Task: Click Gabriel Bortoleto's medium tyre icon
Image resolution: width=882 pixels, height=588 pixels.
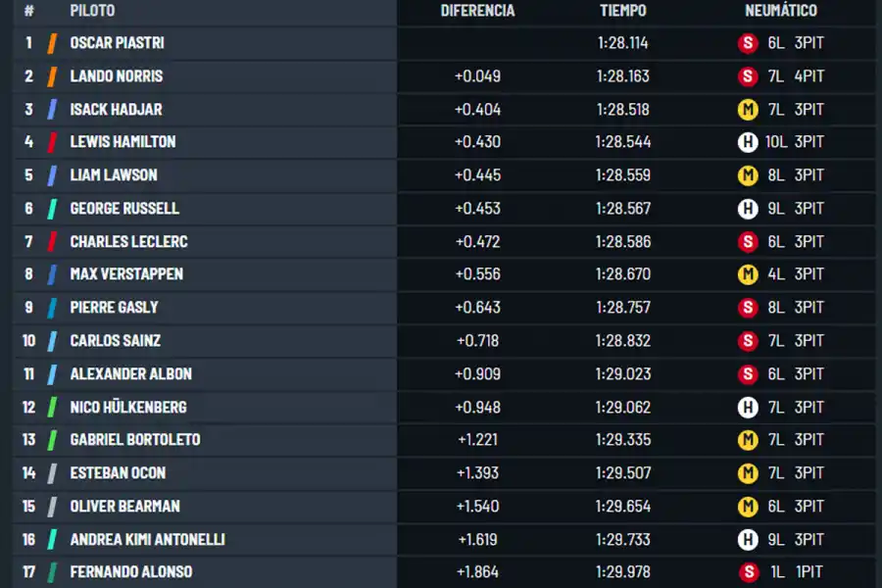Action: (x=748, y=440)
